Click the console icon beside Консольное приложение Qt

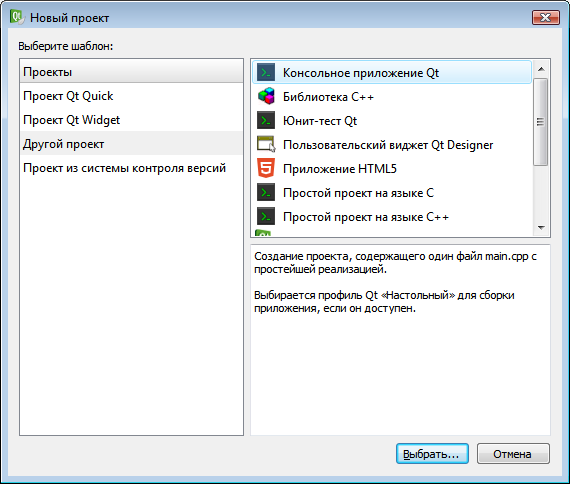pos(266,72)
